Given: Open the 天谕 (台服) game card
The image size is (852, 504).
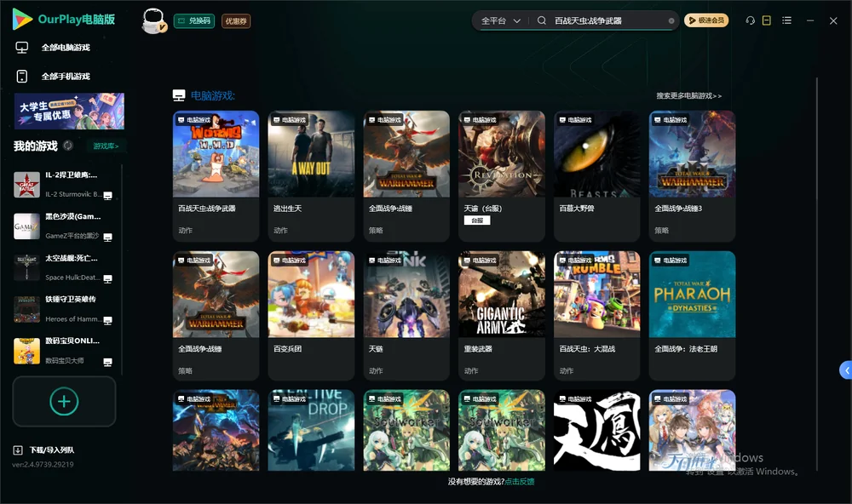Looking at the screenshot, I should click(x=502, y=176).
